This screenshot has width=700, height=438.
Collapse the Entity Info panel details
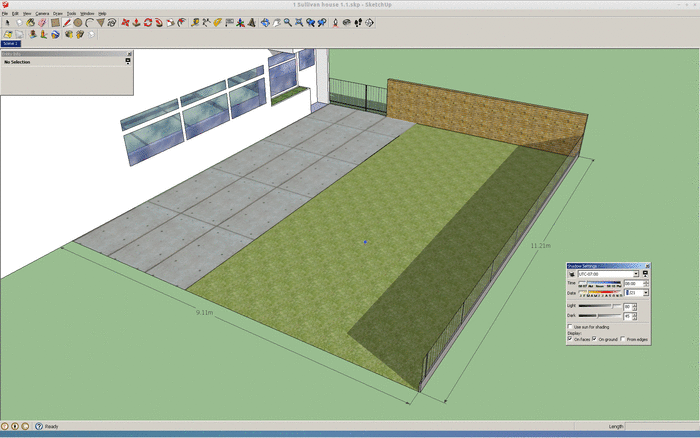[127, 61]
